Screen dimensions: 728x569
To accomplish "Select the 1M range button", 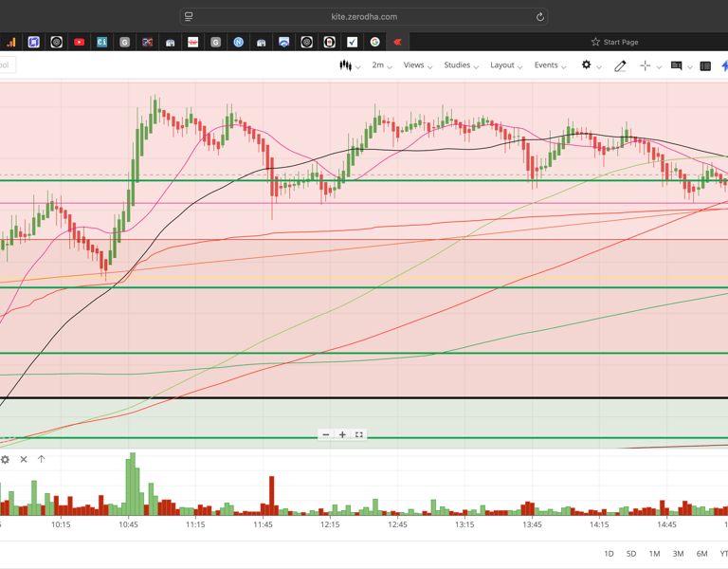I will (654, 554).
